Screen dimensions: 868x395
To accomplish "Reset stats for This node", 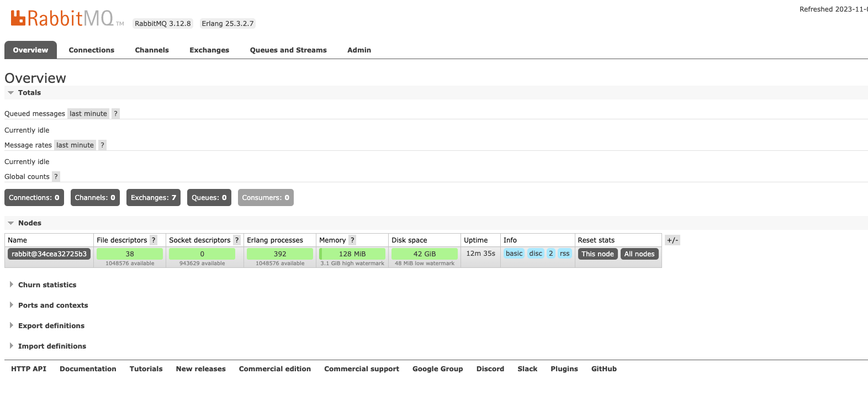I will tap(597, 254).
